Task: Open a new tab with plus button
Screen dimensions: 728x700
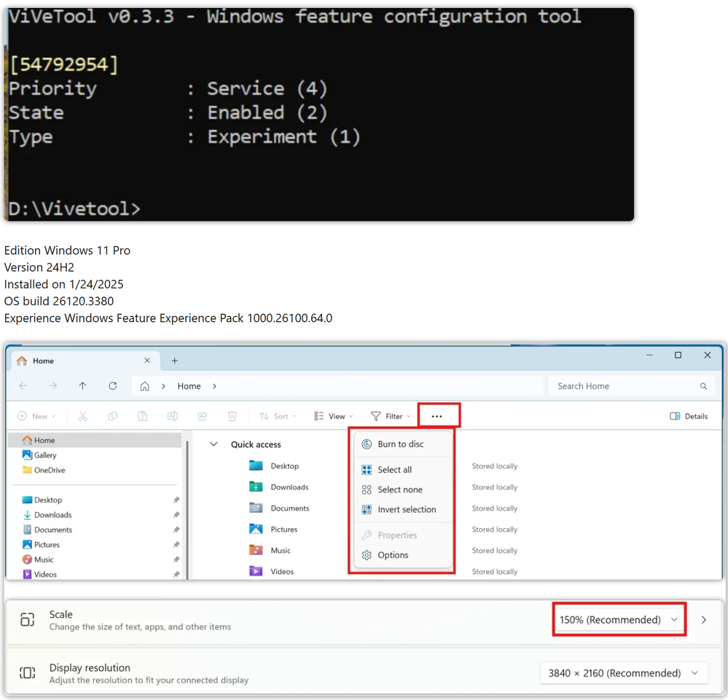Action: coord(175,361)
